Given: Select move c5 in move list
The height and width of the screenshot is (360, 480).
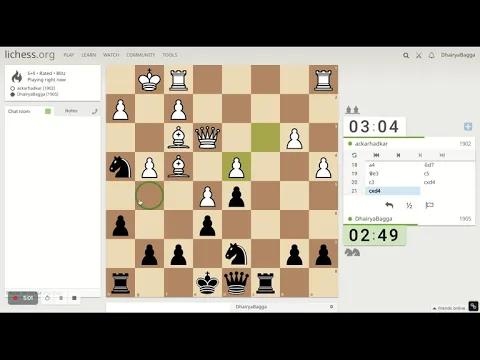Looking at the screenshot, I should point(447,174).
